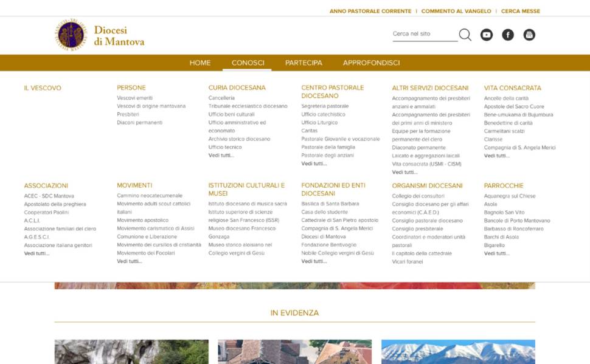590x364 pixels.
Task: Click the newsletter envelope icon
Action: (529, 35)
